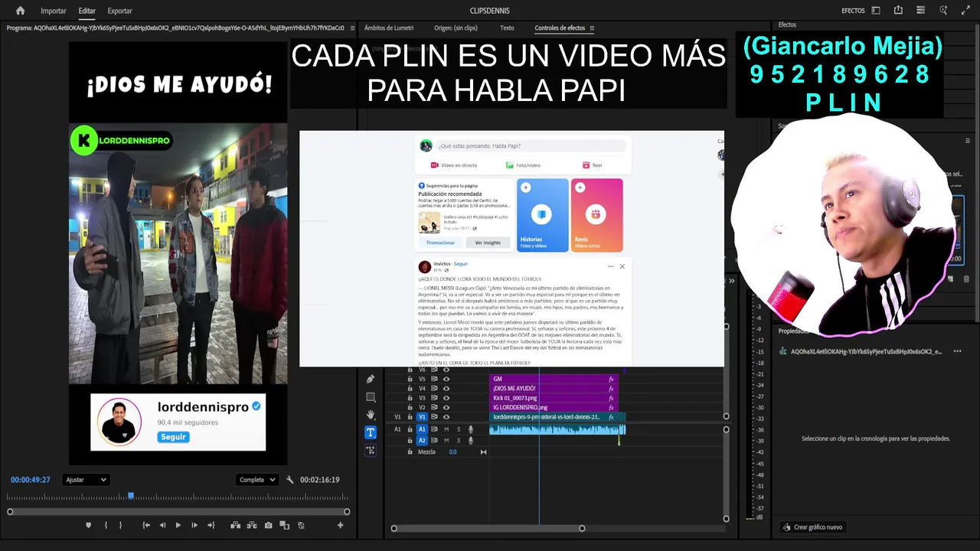This screenshot has height=551, width=980.
Task: Hide track V5 with its eye icon
Action: click(x=446, y=379)
